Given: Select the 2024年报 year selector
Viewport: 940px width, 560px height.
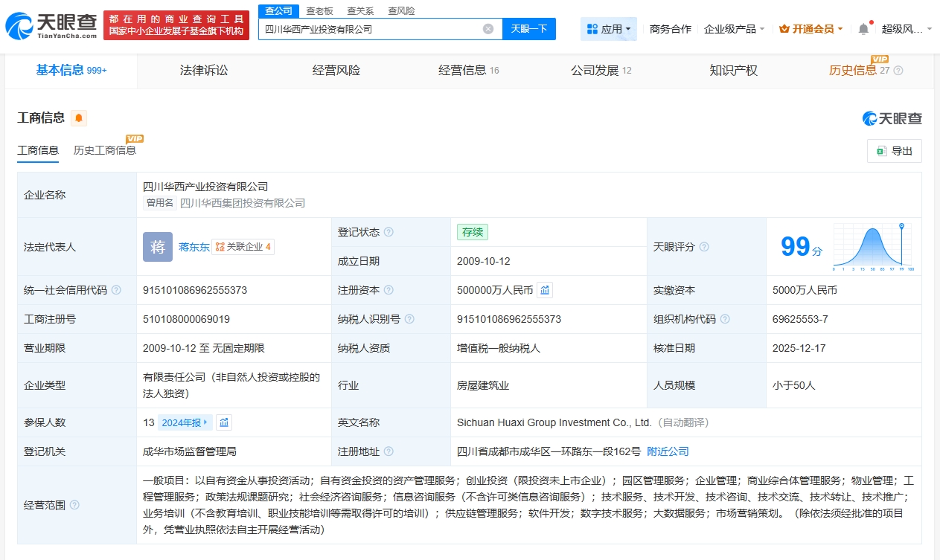Looking at the screenshot, I should point(185,422).
